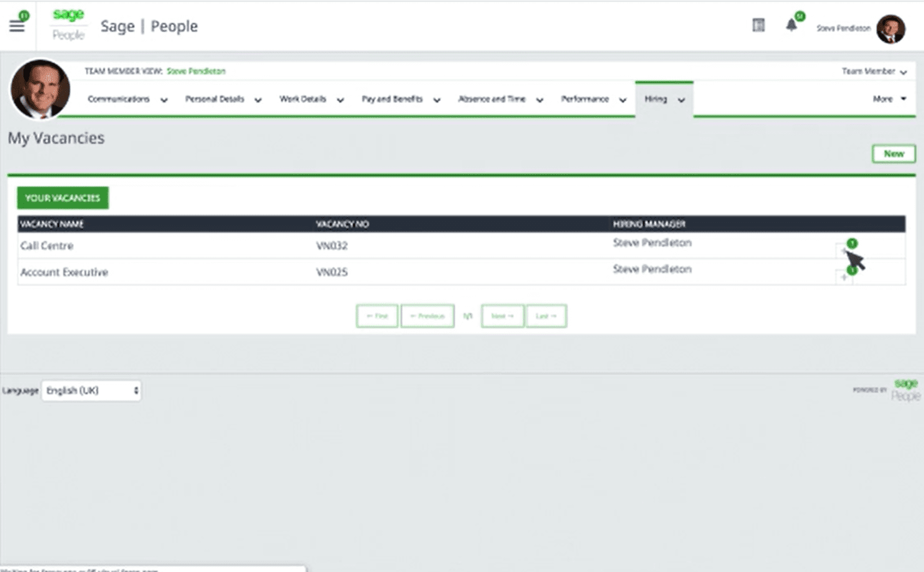Screen dimensions: 924x572
Task: Open the Hiring tab
Action: [x=663, y=99]
